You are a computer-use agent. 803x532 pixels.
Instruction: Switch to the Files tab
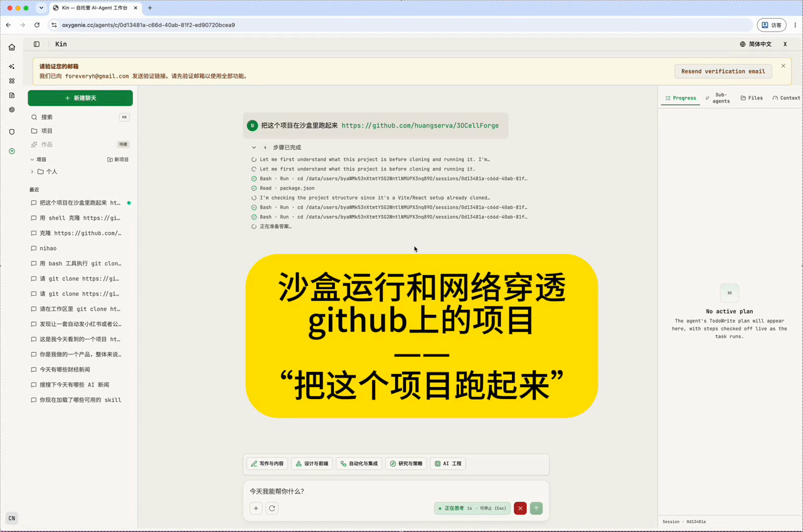752,98
